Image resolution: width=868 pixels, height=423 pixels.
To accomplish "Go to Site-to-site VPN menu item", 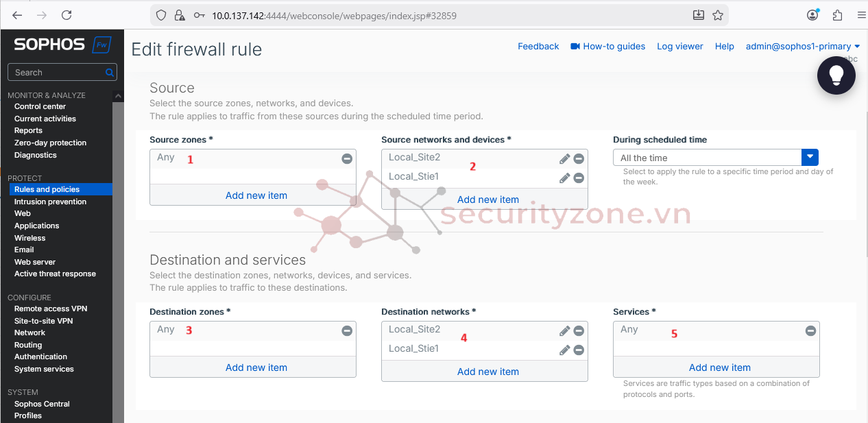I will 43,321.
